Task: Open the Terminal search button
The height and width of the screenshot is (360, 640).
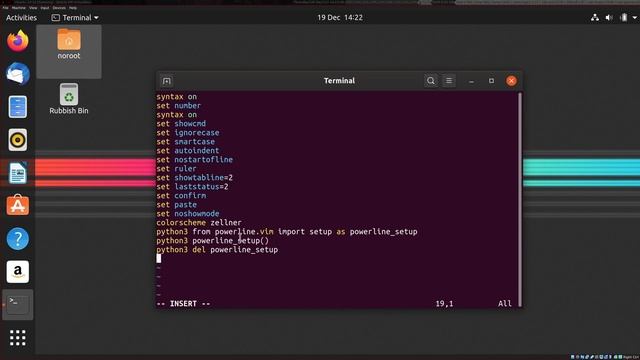Action: pyautogui.click(x=431, y=81)
